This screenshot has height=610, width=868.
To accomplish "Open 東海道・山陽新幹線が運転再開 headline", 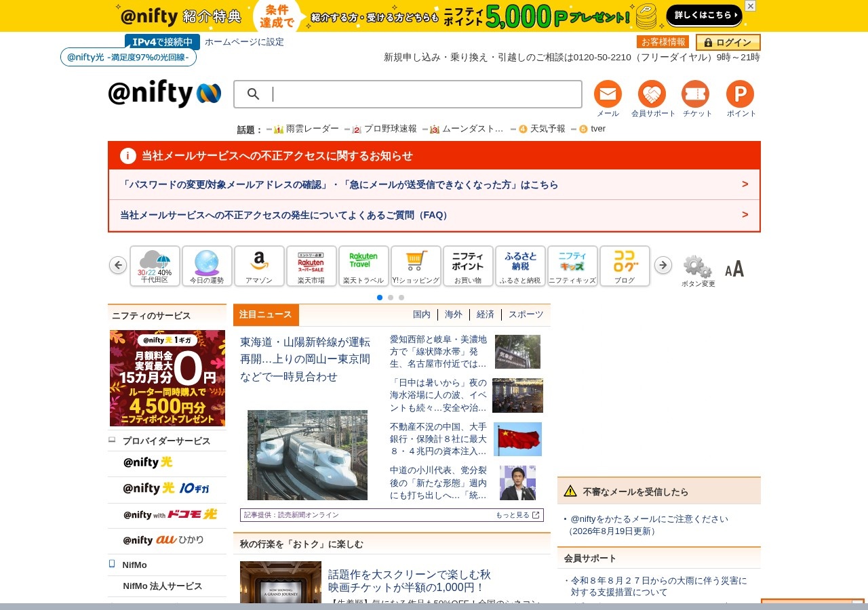I will 305,359.
